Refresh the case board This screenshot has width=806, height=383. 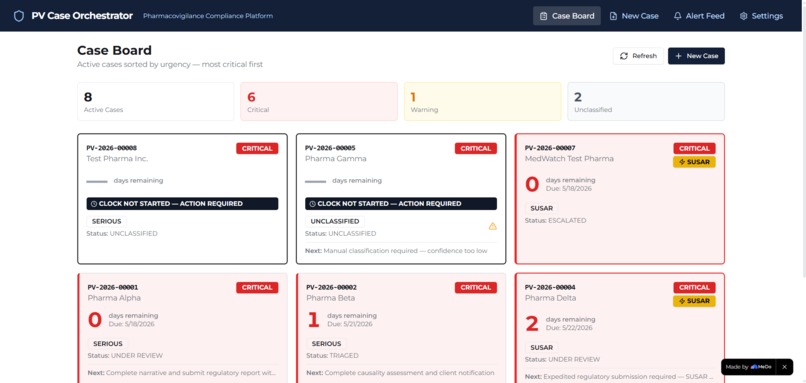pyautogui.click(x=638, y=56)
